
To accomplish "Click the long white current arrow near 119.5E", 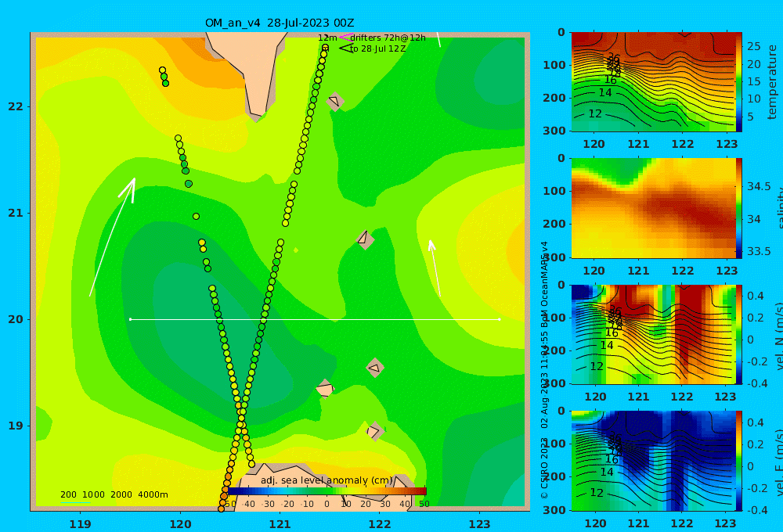I will click(x=112, y=236).
